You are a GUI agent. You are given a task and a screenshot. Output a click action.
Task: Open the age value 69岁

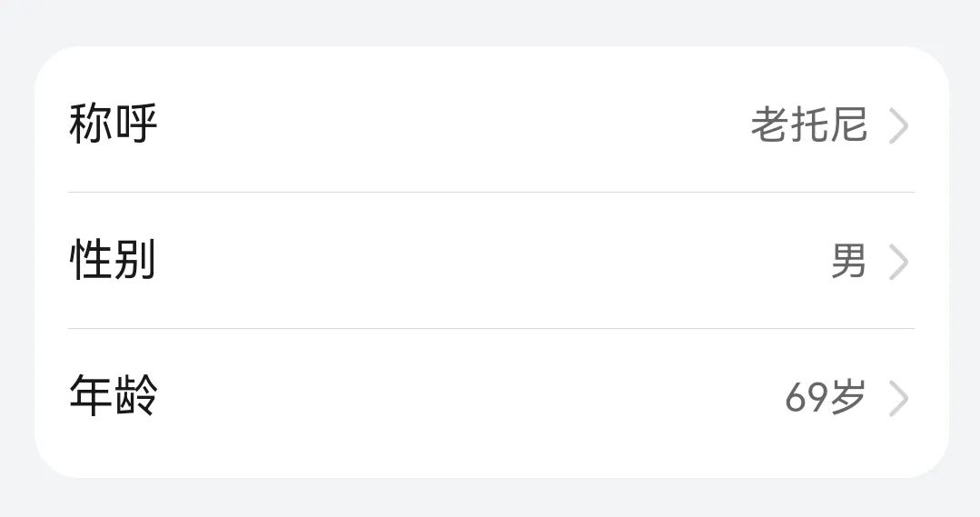[x=825, y=399]
